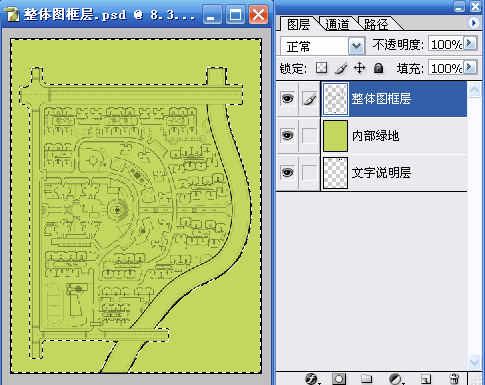Delete layer using trash icon
Screen dimensions: 485x385
point(454,379)
